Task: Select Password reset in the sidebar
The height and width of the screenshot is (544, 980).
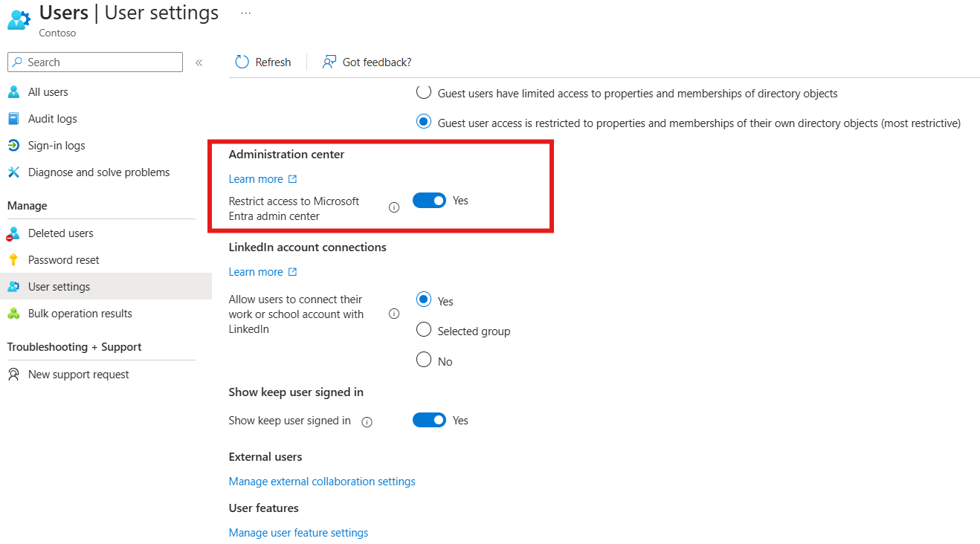Action: (63, 259)
